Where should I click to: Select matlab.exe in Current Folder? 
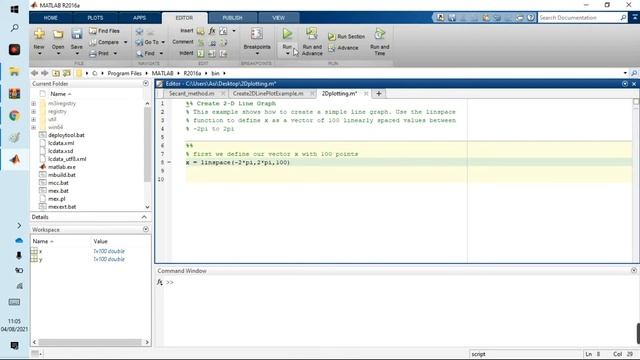click(x=62, y=167)
